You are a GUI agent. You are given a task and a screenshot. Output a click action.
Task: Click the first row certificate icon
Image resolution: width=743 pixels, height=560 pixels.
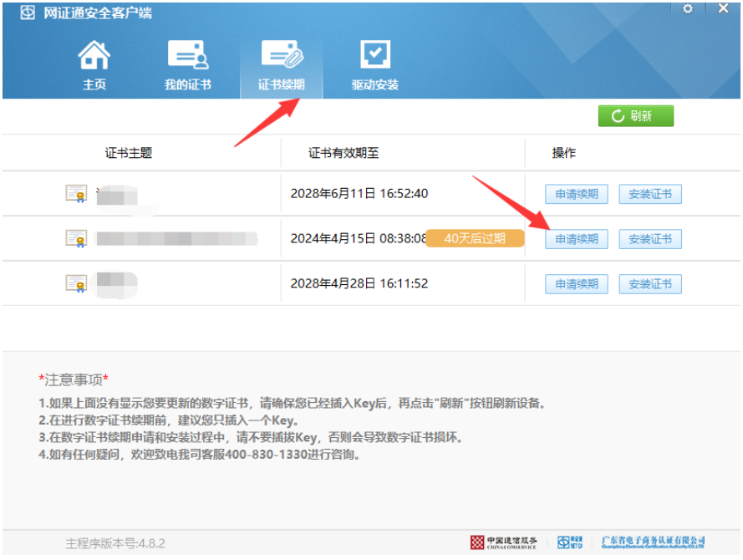76,194
